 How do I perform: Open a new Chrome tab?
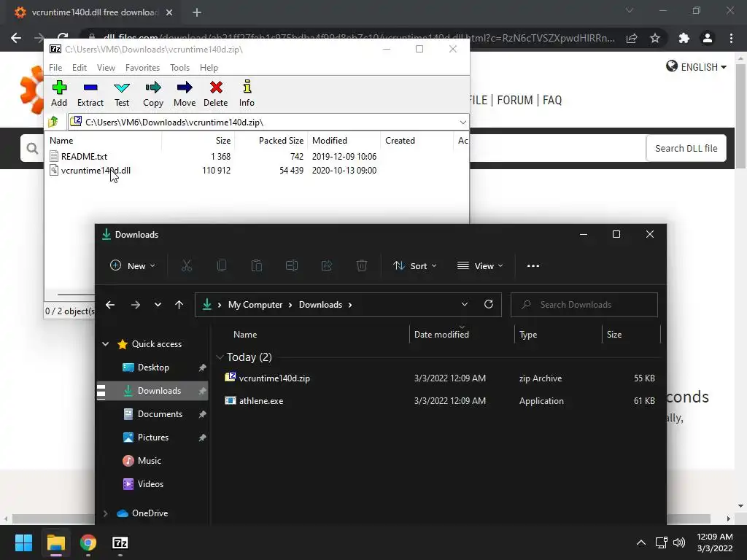197,12
